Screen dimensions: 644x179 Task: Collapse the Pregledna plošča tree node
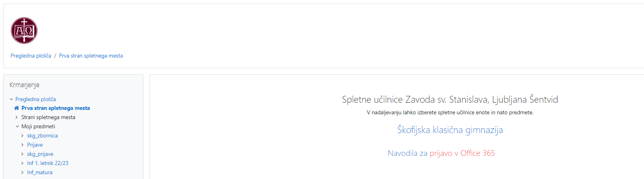pos(11,99)
